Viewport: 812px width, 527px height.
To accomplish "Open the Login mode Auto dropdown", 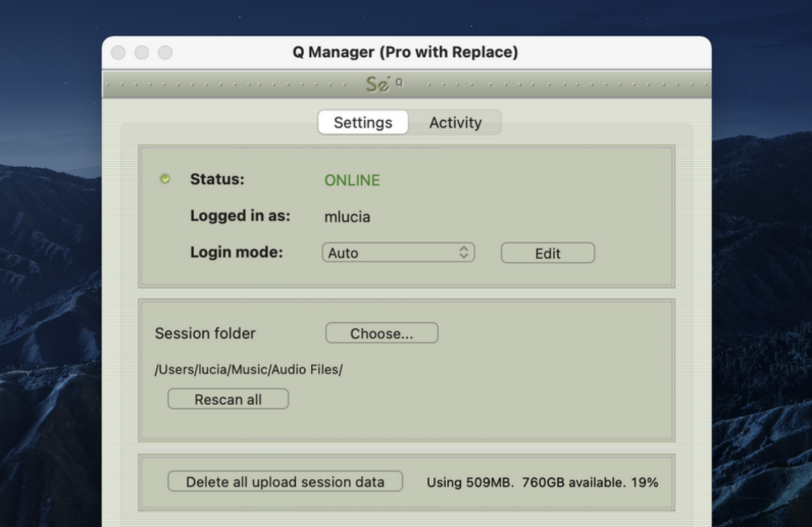I will [x=398, y=253].
